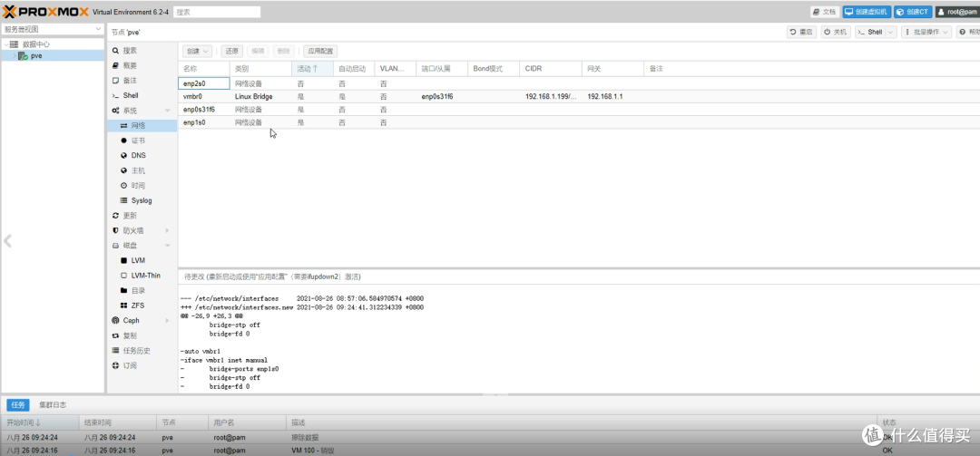Open the 防火墙 firewall section
980x456 pixels.
pos(132,230)
